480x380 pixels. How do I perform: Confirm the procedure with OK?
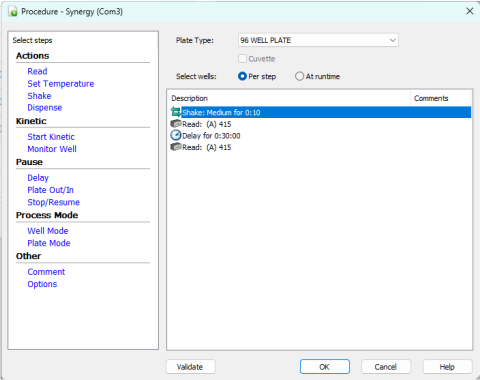(x=325, y=367)
